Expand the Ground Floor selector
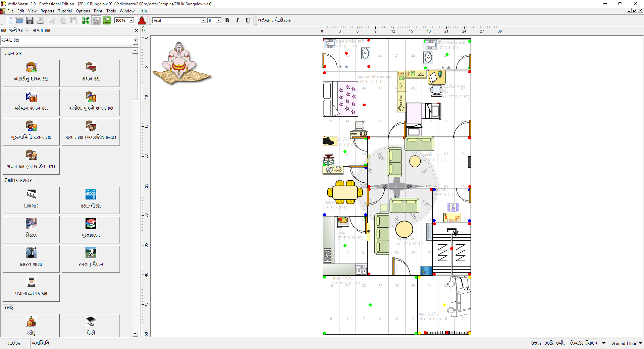644x349 pixels. pyautogui.click(x=640, y=343)
